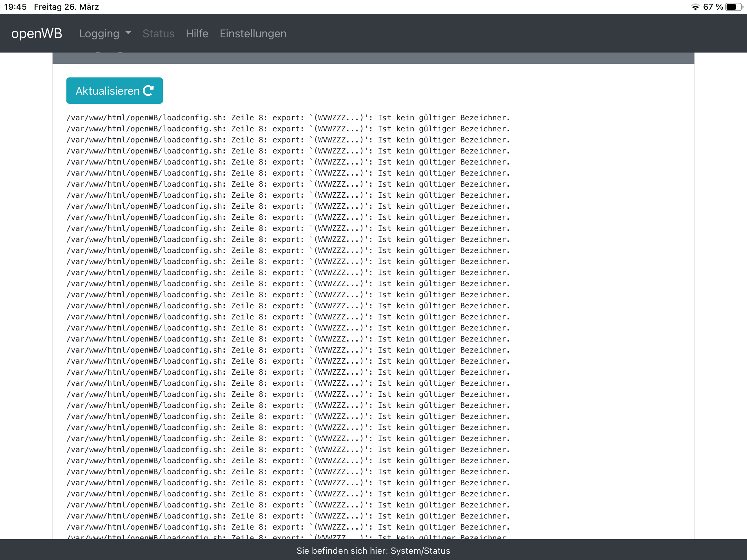Open the Hilfe page
Screen dimensions: 747x560
click(x=197, y=33)
